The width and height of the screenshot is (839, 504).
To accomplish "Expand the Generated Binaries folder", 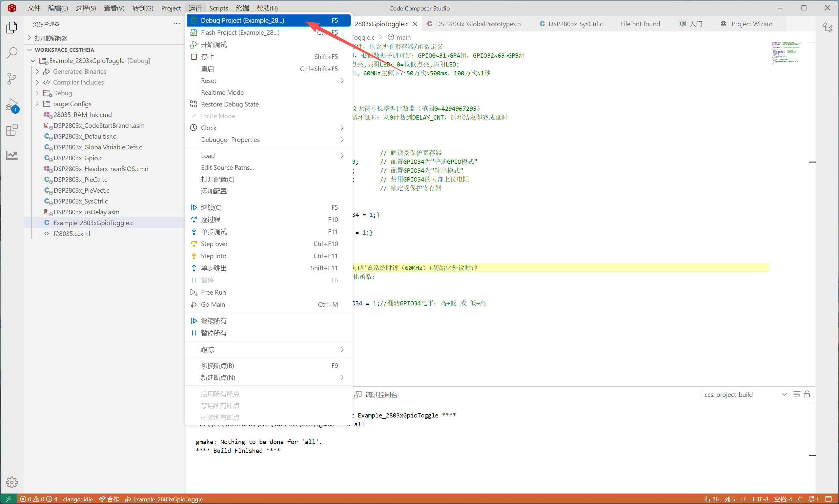I will (x=79, y=71).
